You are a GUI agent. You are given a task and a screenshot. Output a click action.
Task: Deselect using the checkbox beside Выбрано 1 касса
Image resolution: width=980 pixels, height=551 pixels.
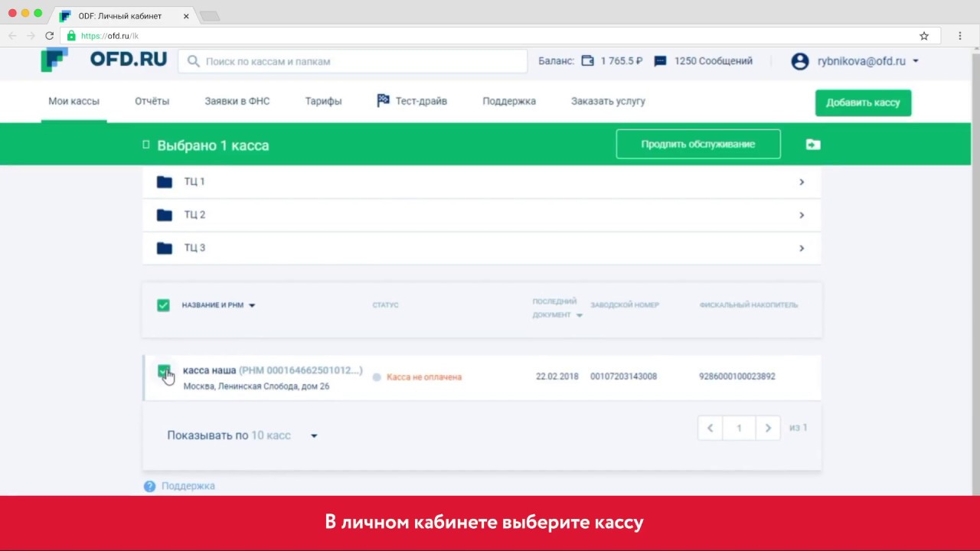(x=146, y=145)
